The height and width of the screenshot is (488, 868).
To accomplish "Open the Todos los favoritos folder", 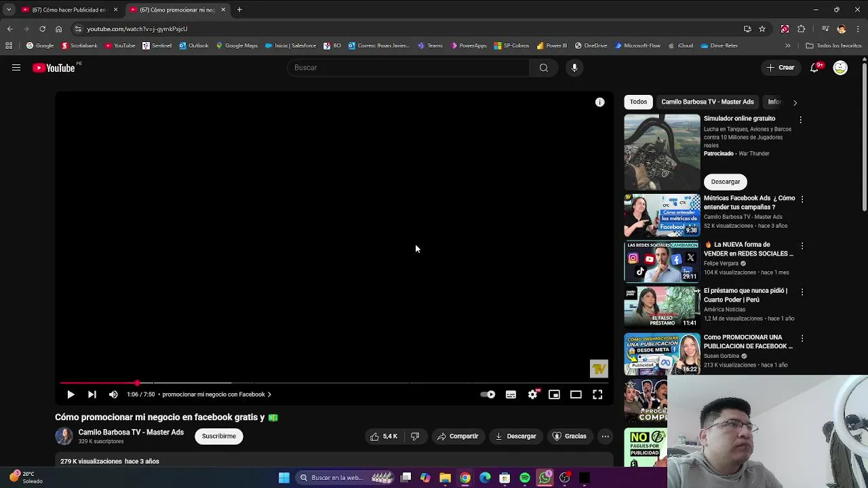I will click(833, 46).
